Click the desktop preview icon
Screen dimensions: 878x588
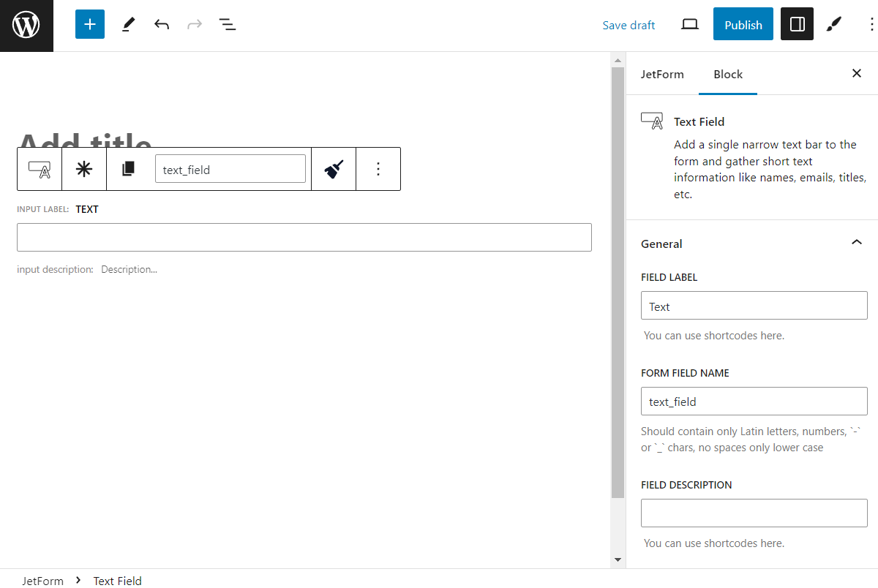[x=689, y=24]
